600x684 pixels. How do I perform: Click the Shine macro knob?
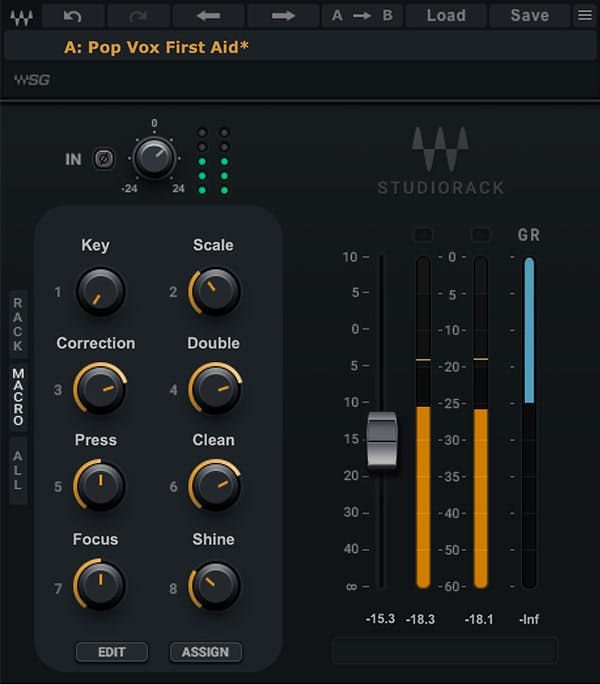[214, 585]
